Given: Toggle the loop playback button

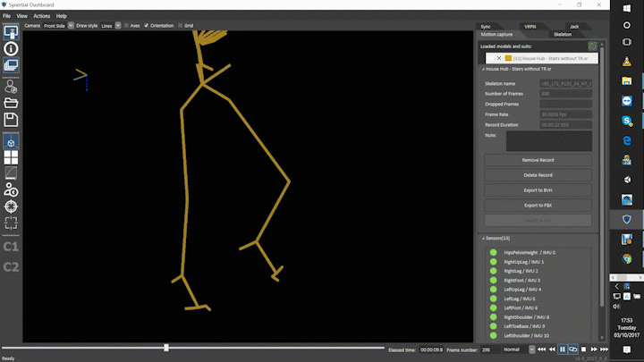Looking at the screenshot, I should (x=572, y=349).
